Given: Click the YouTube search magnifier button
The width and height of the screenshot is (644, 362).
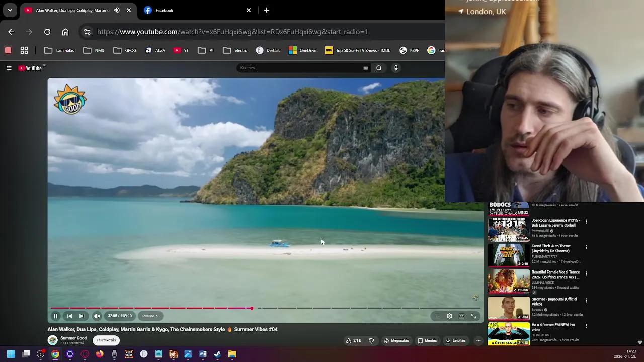Looking at the screenshot, I should [379, 68].
